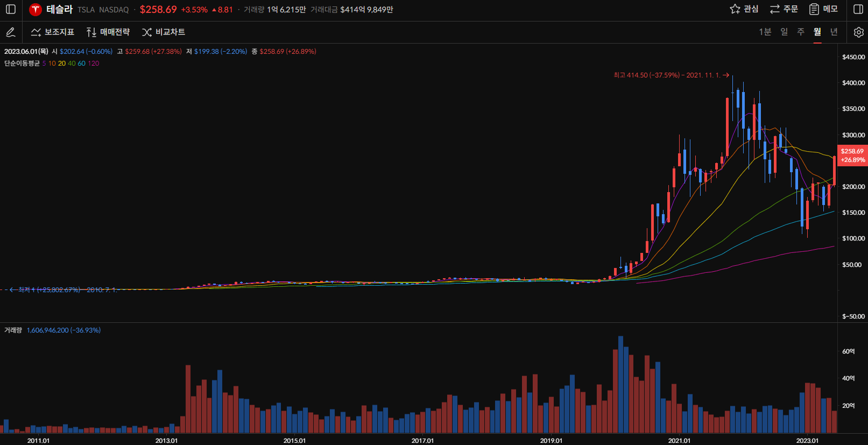Open 비교차트 comparison chart
868x445 pixels.
(164, 32)
